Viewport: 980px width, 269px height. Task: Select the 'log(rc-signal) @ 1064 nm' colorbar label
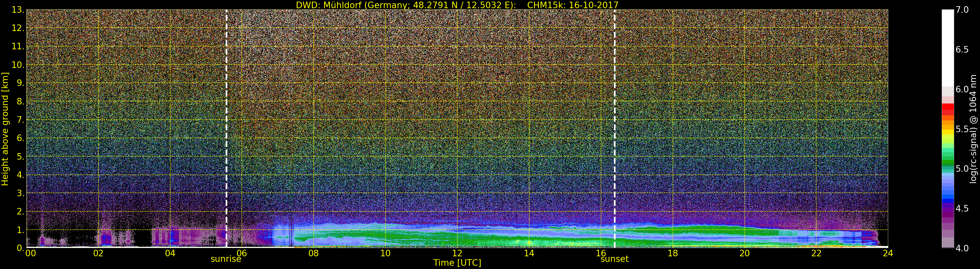[974, 129]
